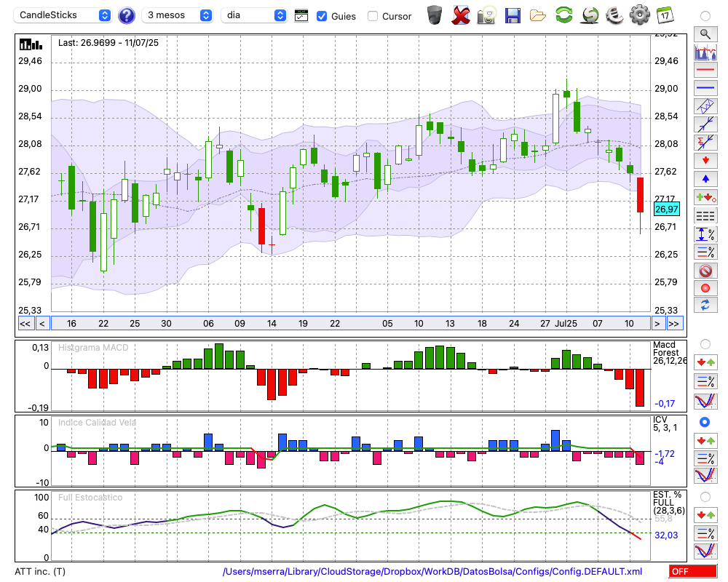Viewport: 728px width, 582px height.
Task: Toggle the Guies checkbox
Action: (x=321, y=16)
